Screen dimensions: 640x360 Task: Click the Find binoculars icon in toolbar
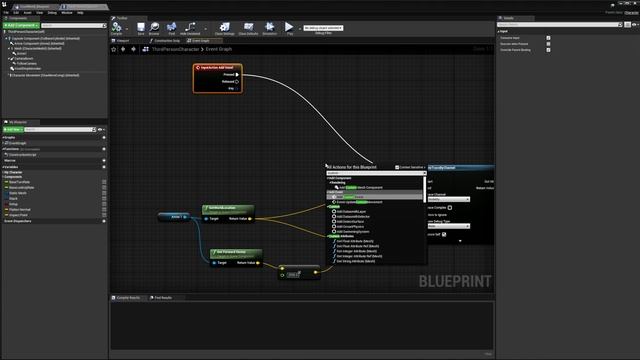[x=171, y=27]
